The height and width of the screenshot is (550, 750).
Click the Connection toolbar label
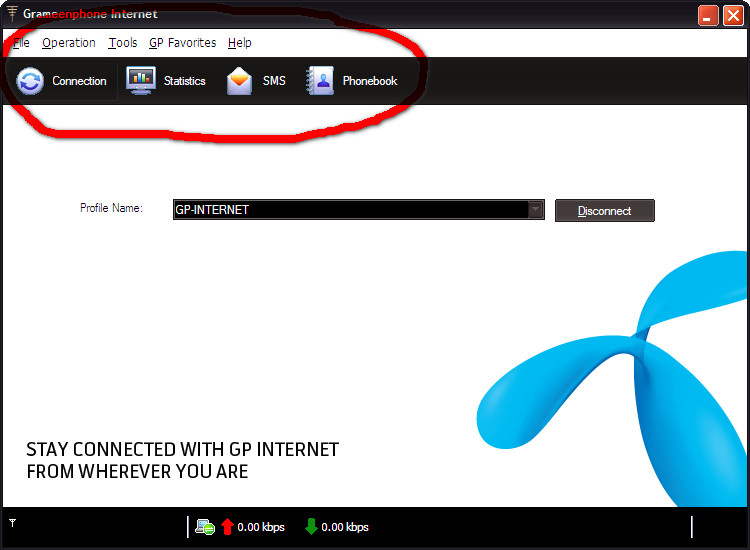coord(79,81)
